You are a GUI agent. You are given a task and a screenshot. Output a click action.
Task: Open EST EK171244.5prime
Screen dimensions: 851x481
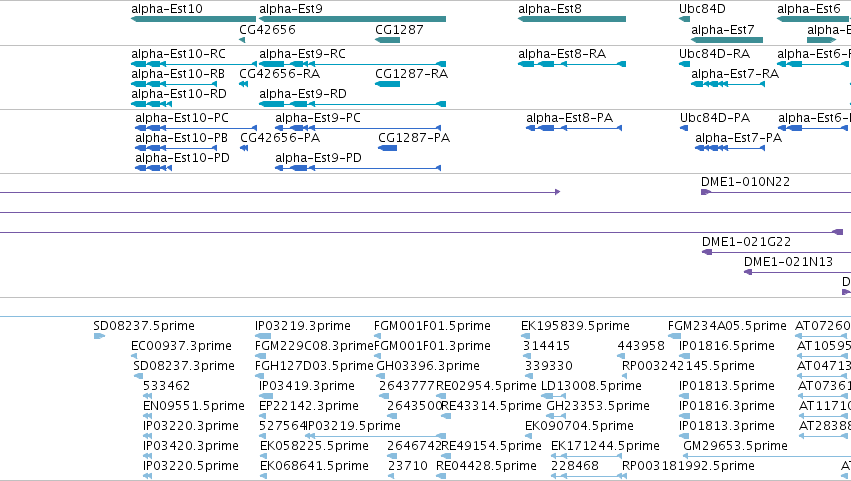pyautogui.click(x=587, y=457)
